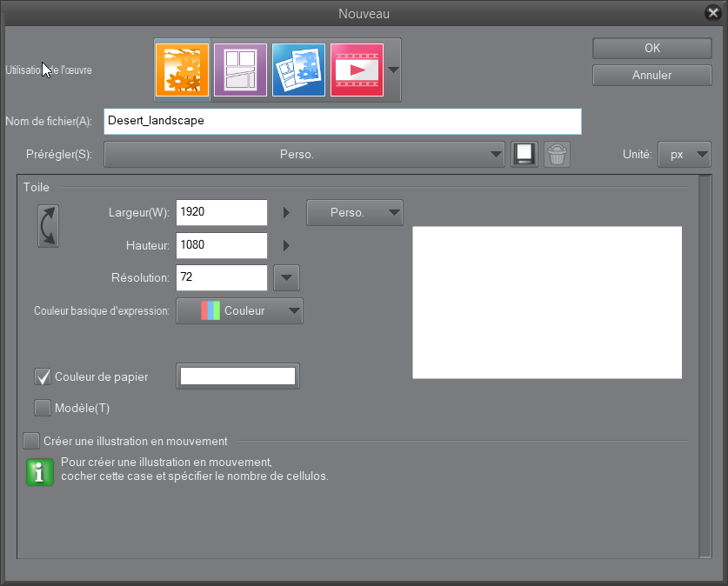Click the white paper color swatch

(237, 376)
